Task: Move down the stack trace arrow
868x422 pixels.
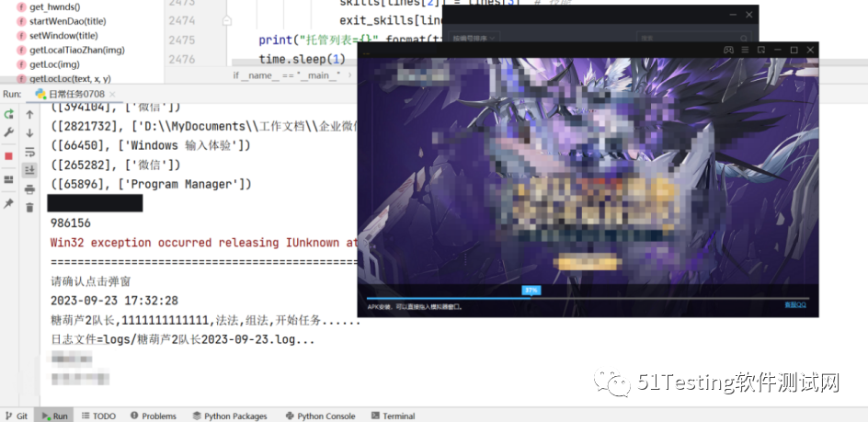Action: click(x=30, y=133)
